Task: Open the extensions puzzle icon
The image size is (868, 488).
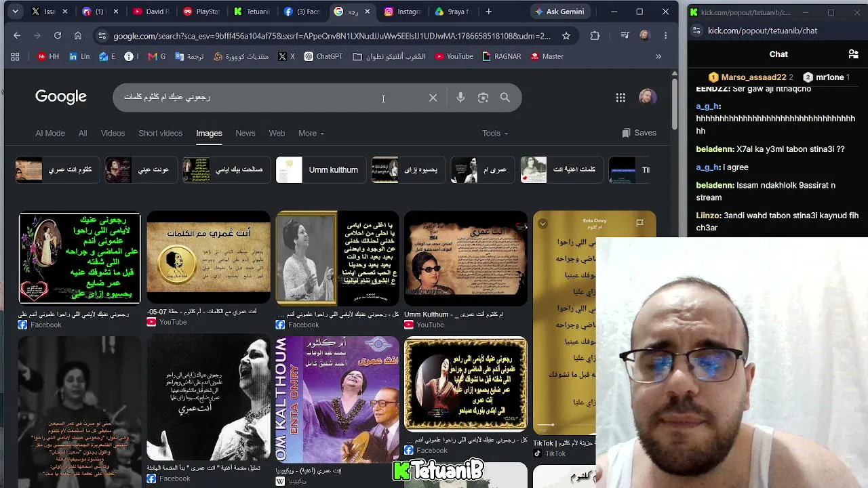Action: [595, 36]
